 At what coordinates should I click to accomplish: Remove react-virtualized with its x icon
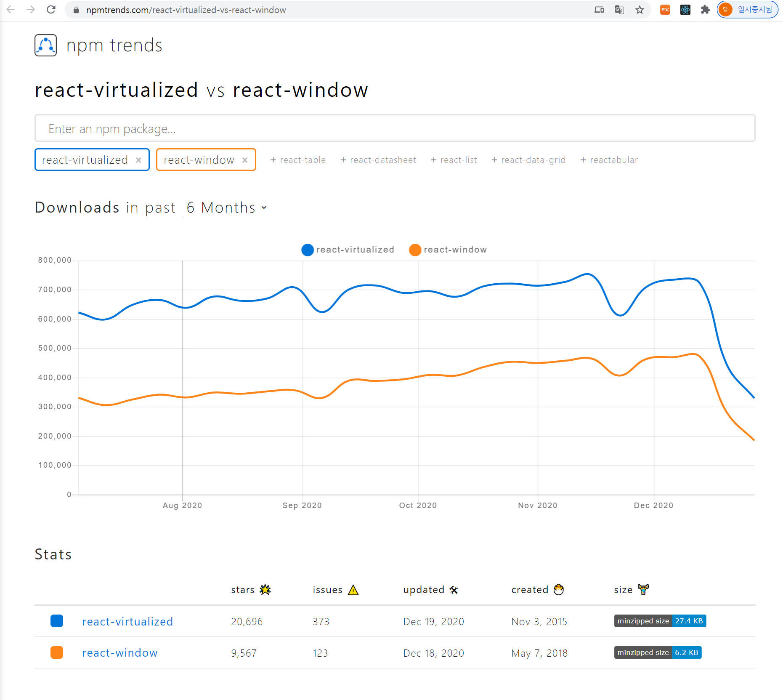tap(138, 160)
